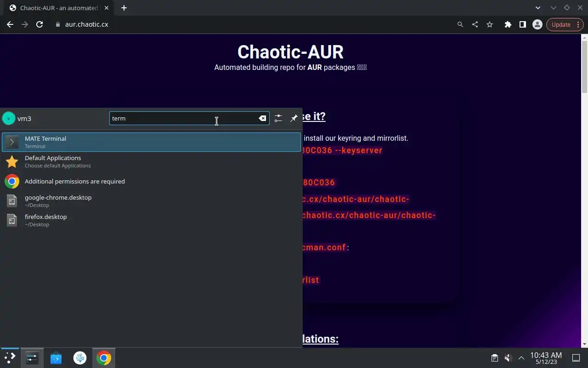The height and width of the screenshot is (368, 588).
Task: Open google-chrome.desktop file result
Action: point(151,201)
